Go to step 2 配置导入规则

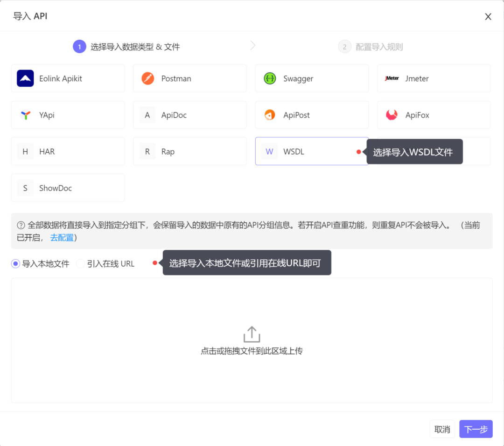tap(371, 47)
